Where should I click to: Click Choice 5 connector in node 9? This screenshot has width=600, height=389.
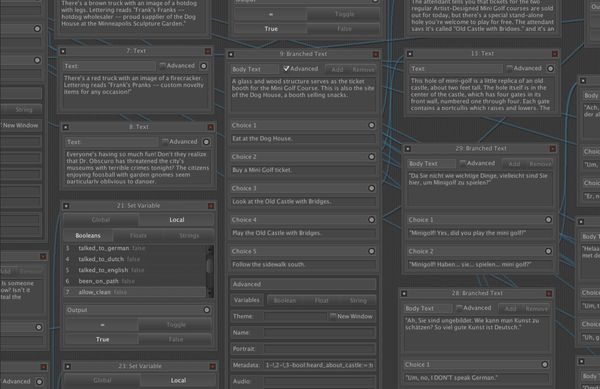[371, 251]
